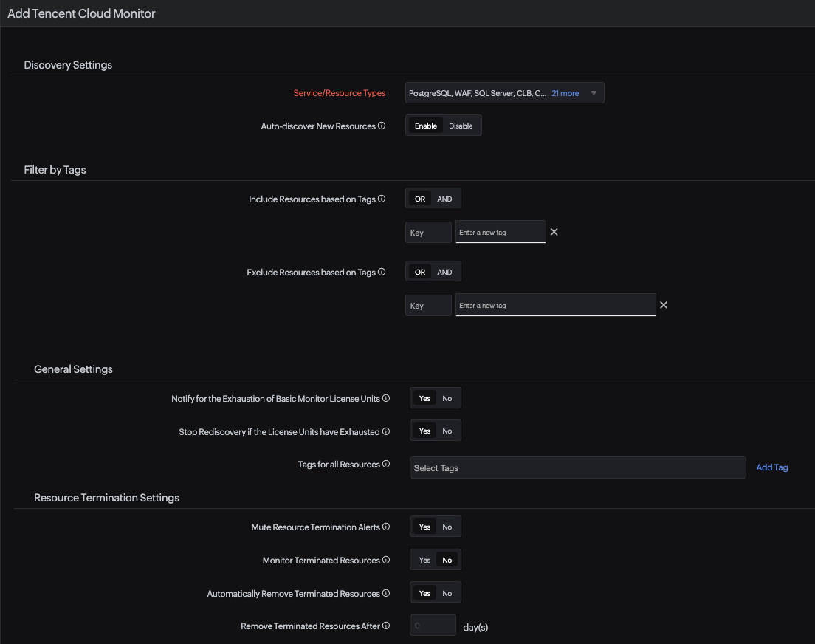
Task: Click the day(s) number input field
Action: [433, 625]
